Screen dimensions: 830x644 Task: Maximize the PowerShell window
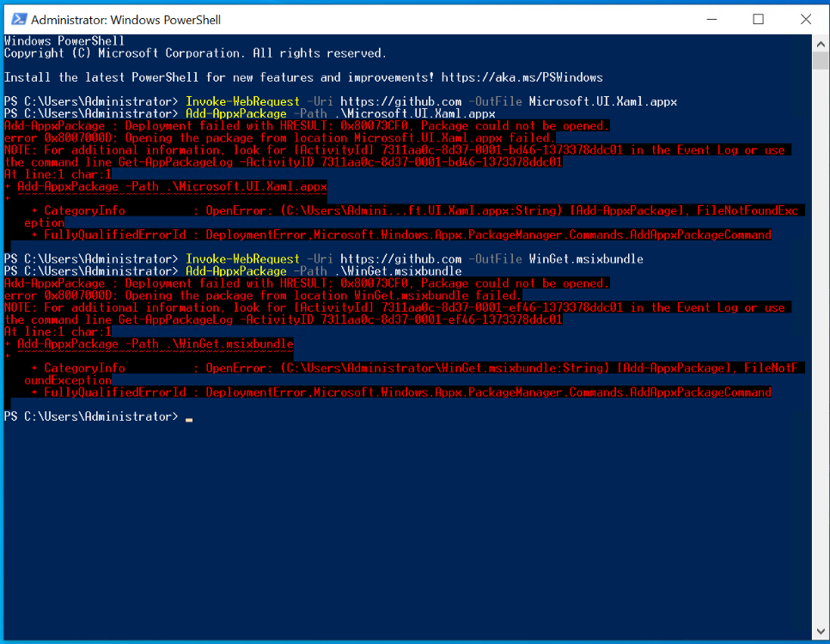pos(758,19)
